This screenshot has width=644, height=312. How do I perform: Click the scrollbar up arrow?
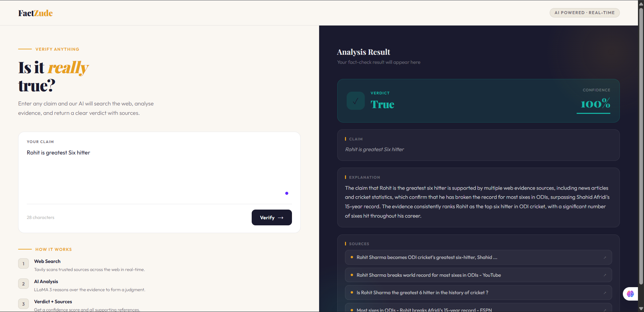(x=641, y=3)
